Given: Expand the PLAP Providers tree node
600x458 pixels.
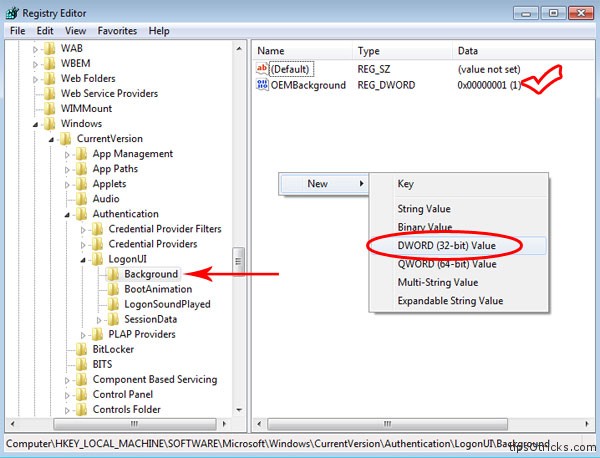Looking at the screenshot, I should click(84, 334).
